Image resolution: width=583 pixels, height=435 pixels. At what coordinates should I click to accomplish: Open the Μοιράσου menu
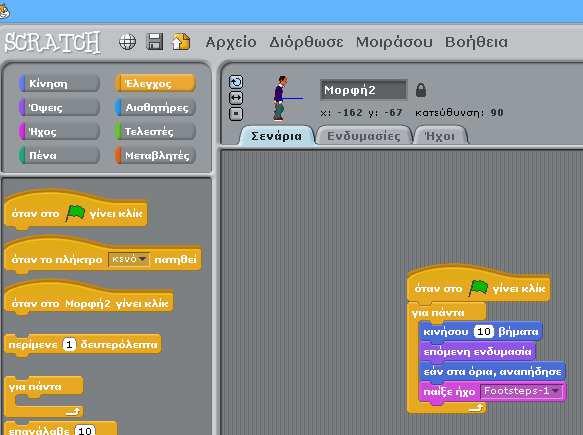tap(394, 42)
